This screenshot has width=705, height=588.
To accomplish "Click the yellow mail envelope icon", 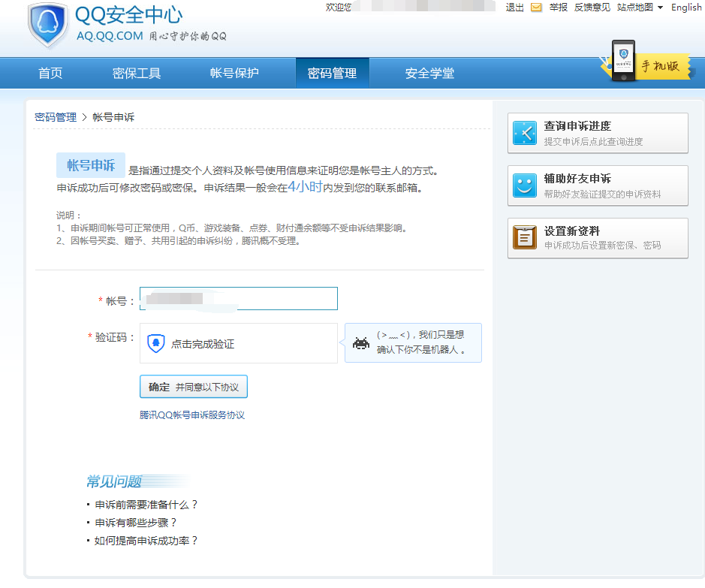I will [x=537, y=8].
